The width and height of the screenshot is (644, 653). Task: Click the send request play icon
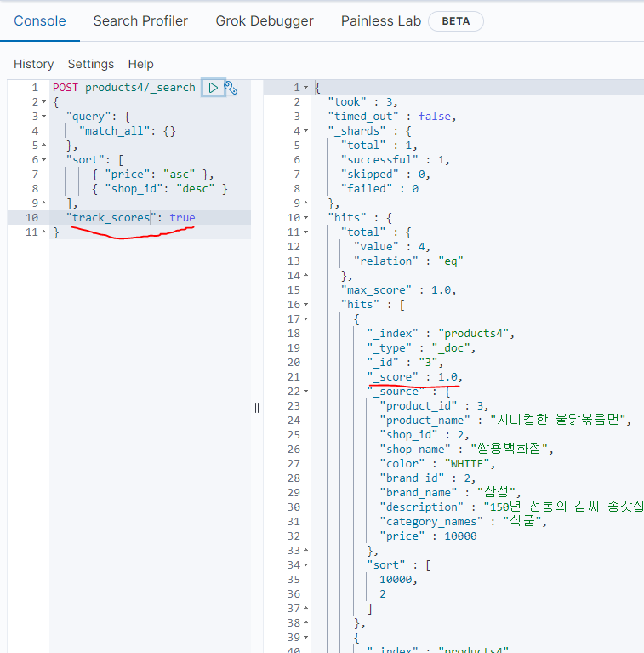(214, 88)
